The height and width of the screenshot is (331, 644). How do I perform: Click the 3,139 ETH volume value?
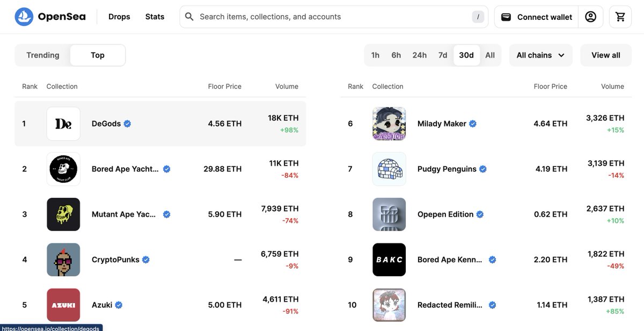[606, 163]
